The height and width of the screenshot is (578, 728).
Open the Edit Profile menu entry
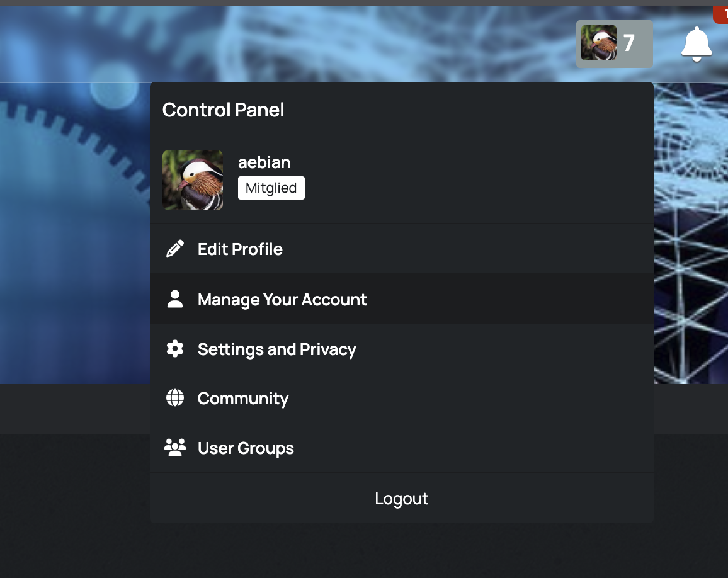point(240,249)
